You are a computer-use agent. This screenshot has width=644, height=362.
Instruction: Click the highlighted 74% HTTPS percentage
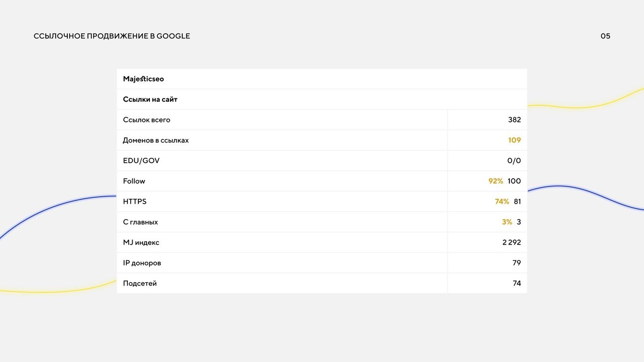[502, 202]
